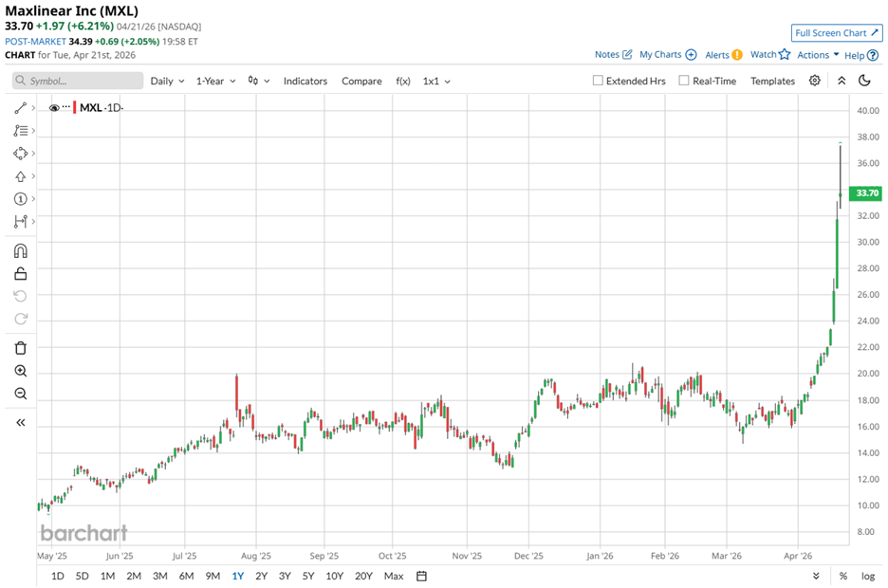Click the lock drawings icon
The width and height of the screenshot is (888, 588).
pyautogui.click(x=20, y=274)
